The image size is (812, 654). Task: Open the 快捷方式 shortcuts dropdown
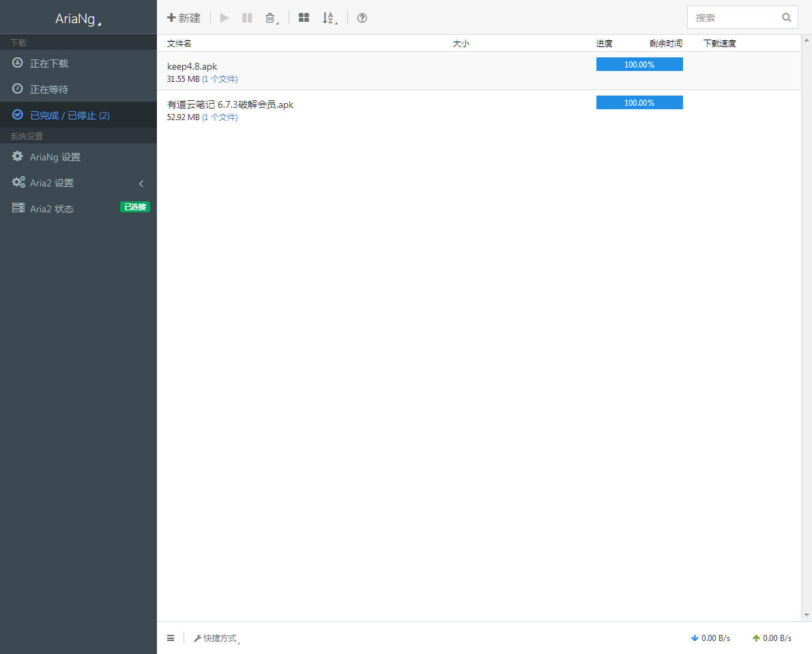(x=216, y=638)
